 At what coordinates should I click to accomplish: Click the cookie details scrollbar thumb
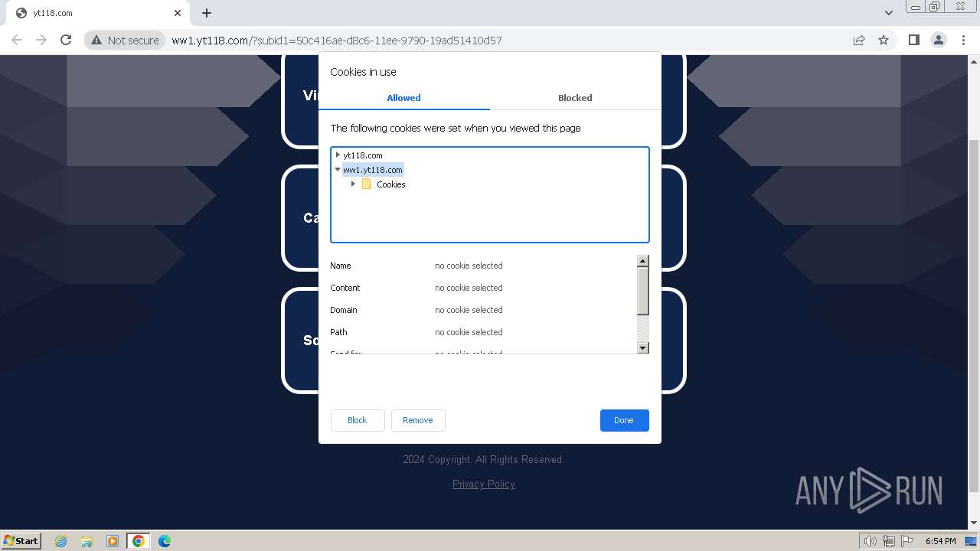click(643, 291)
